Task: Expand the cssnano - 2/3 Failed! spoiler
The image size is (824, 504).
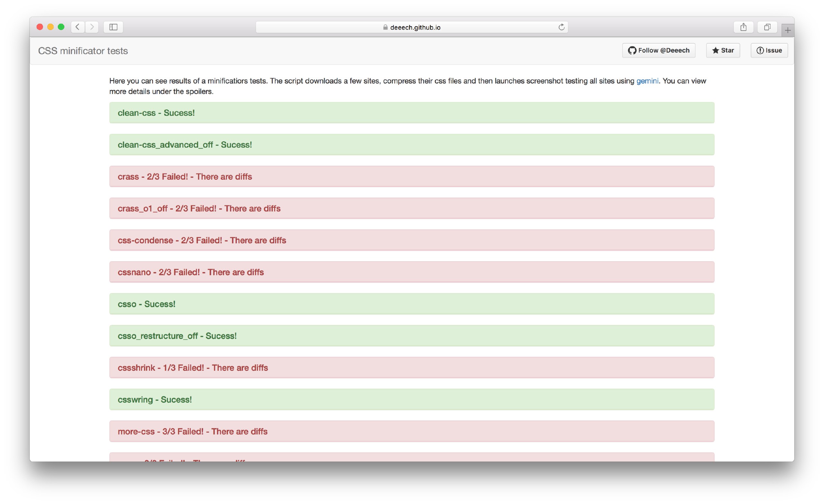Action: (x=412, y=272)
